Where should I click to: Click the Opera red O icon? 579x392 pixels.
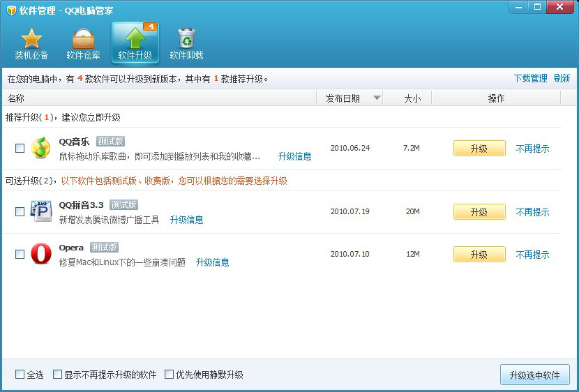(41, 254)
